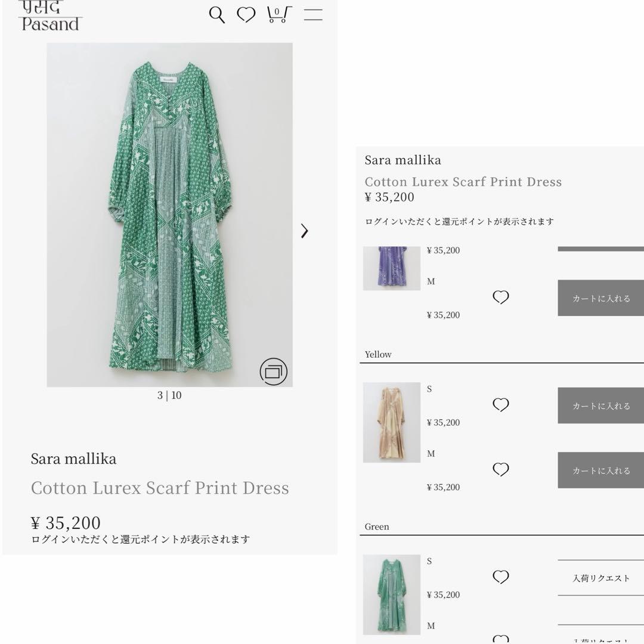Click the main green dress image
Screen dimensions: 644x644
click(169, 215)
